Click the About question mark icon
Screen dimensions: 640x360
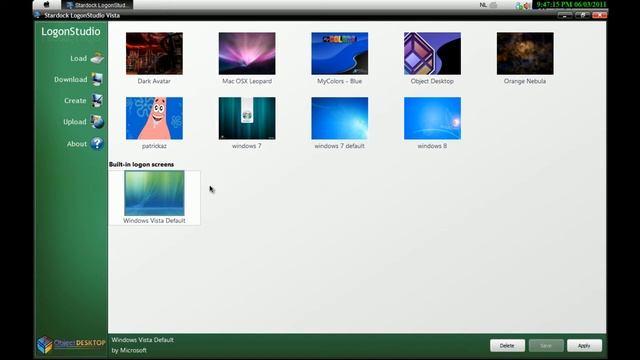[x=97, y=144]
